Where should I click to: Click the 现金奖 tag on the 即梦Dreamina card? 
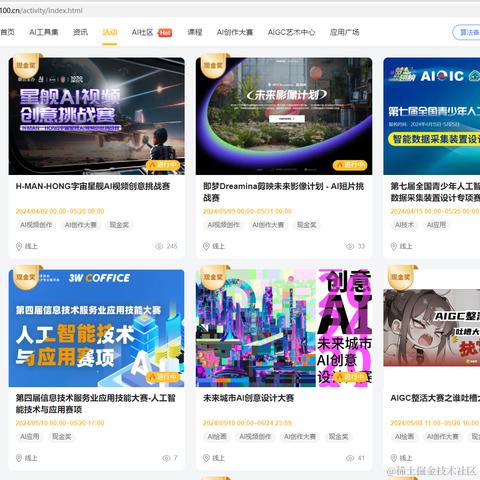pyautogui.click(x=306, y=225)
